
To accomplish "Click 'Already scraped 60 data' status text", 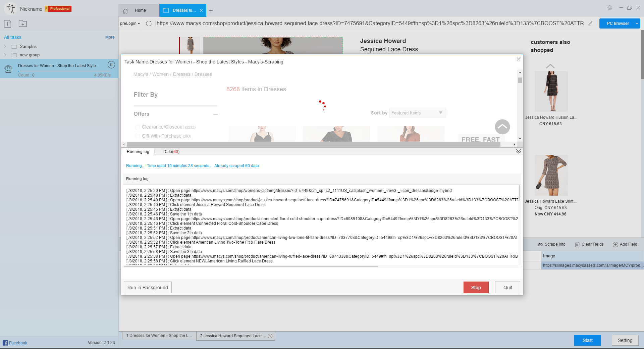I will coord(236,166).
